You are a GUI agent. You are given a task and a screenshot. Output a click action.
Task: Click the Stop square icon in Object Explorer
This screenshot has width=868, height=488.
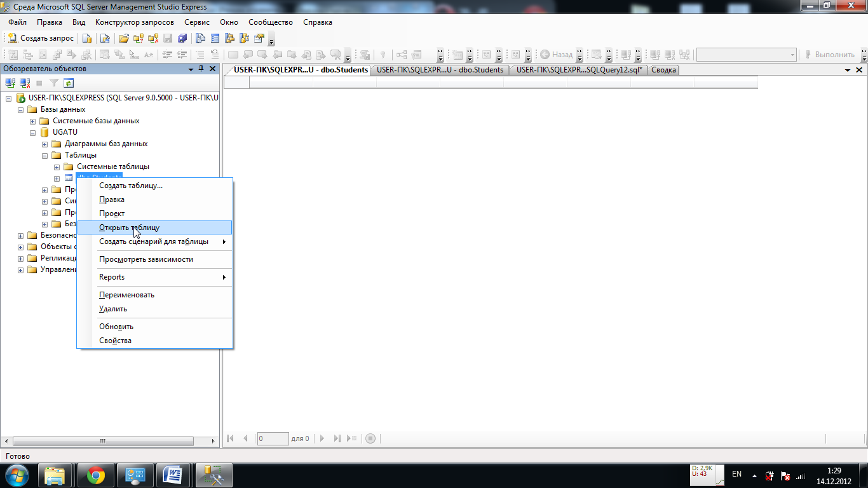click(x=39, y=83)
